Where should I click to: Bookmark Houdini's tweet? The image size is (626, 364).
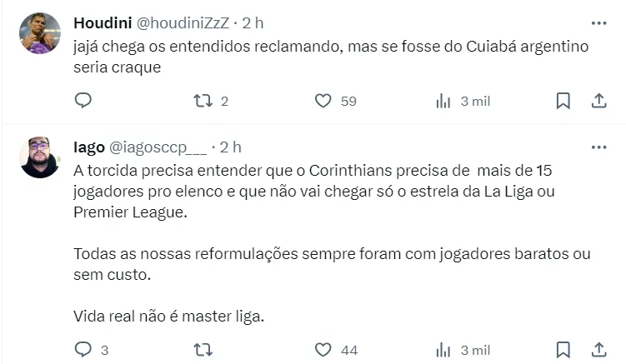[563, 101]
